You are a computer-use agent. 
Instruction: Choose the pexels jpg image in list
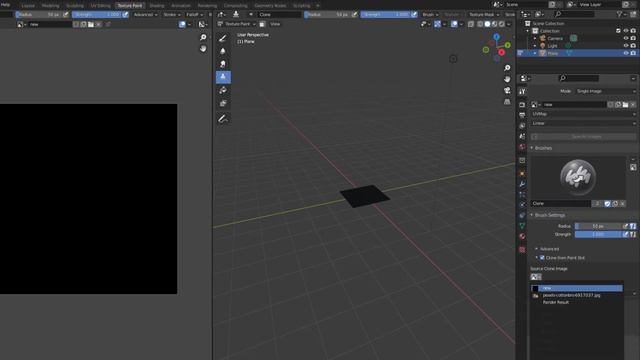[x=571, y=296]
